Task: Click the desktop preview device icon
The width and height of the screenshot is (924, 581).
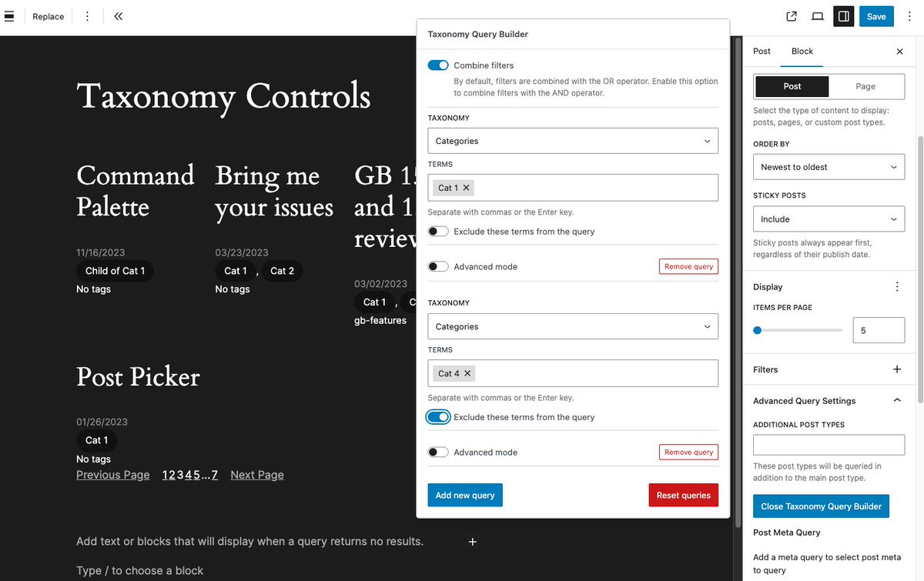Action: [818, 16]
